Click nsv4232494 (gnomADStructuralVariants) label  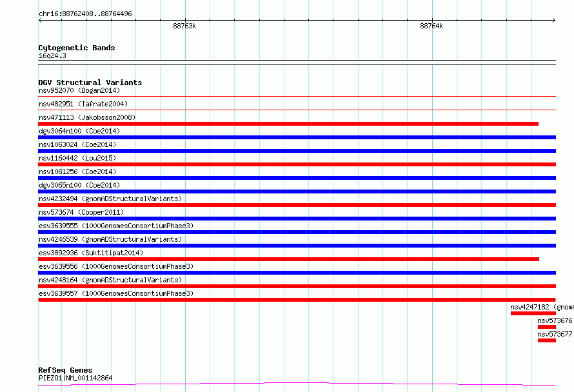pyautogui.click(x=110, y=199)
